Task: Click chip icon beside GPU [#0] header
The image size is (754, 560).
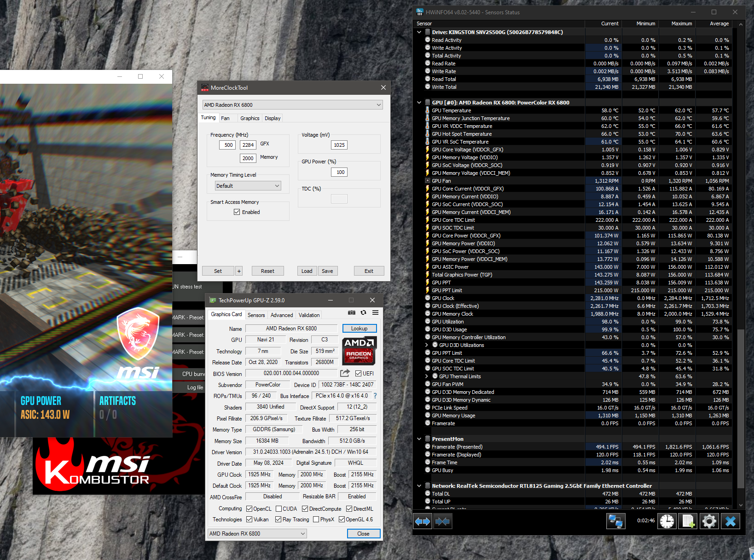Action: pos(428,103)
